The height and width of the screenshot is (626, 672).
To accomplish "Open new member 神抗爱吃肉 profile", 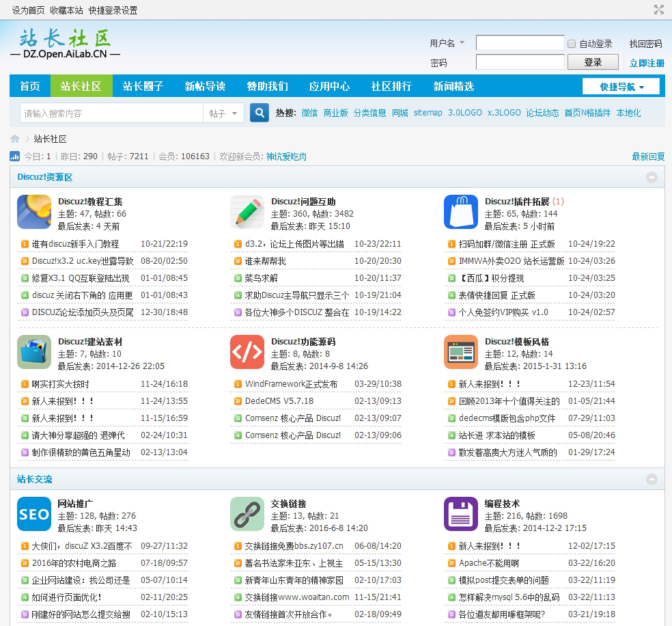I will 286,156.
